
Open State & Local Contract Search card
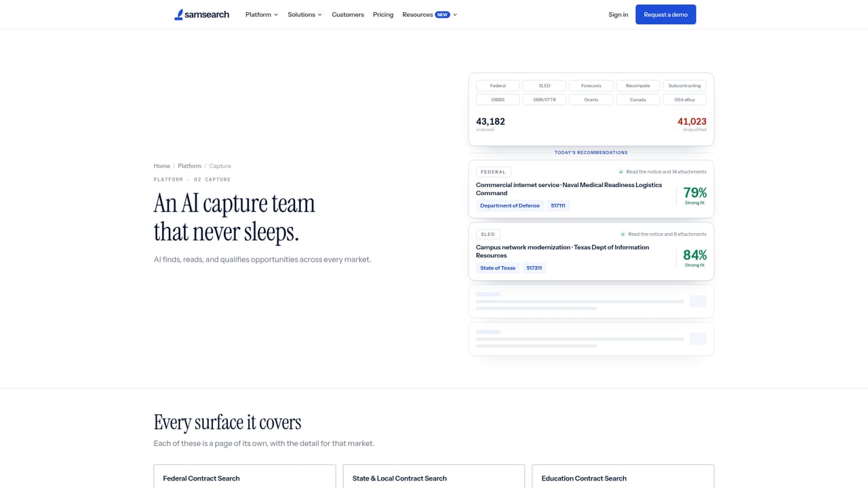click(x=434, y=476)
